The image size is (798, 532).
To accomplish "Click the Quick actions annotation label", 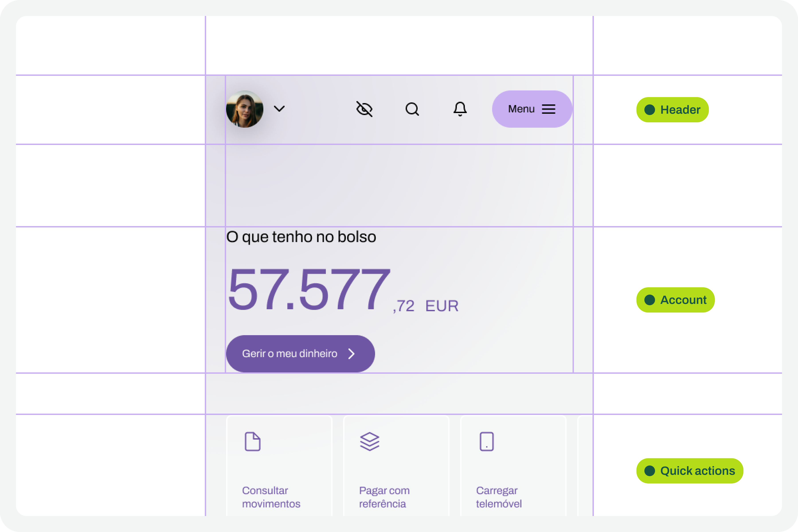I will (689, 471).
